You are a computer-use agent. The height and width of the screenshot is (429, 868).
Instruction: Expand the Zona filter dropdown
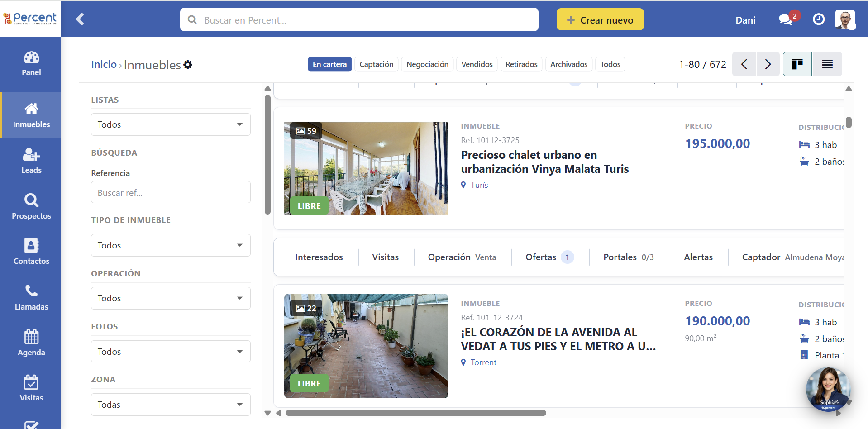171,405
